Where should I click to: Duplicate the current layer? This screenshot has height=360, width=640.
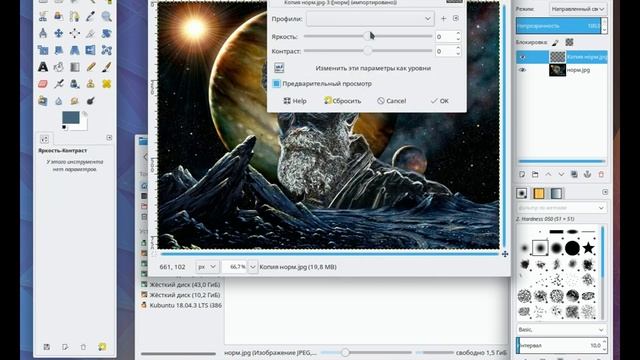[x=574, y=174]
